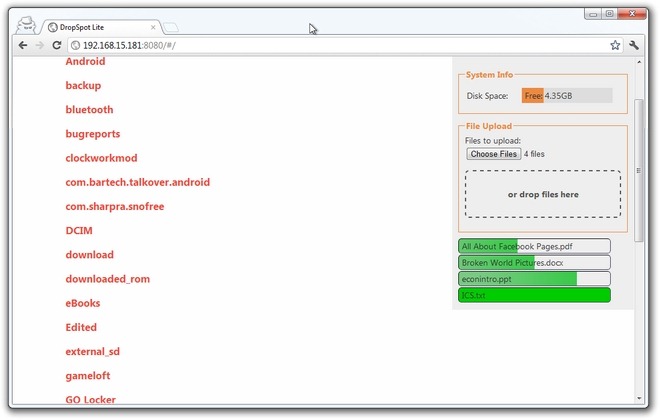Click the 'or drop files here' zone
The width and height of the screenshot is (660, 420).
[543, 194]
